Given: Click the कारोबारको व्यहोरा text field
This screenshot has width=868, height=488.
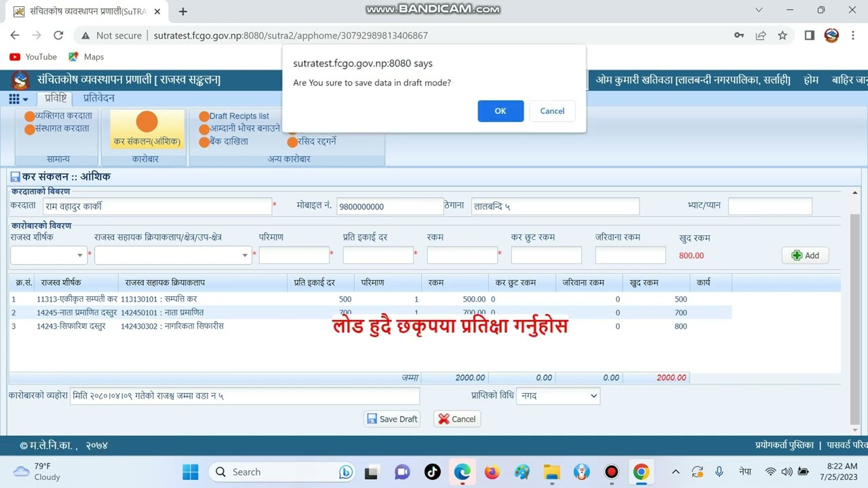Looking at the screenshot, I should 245,396.
